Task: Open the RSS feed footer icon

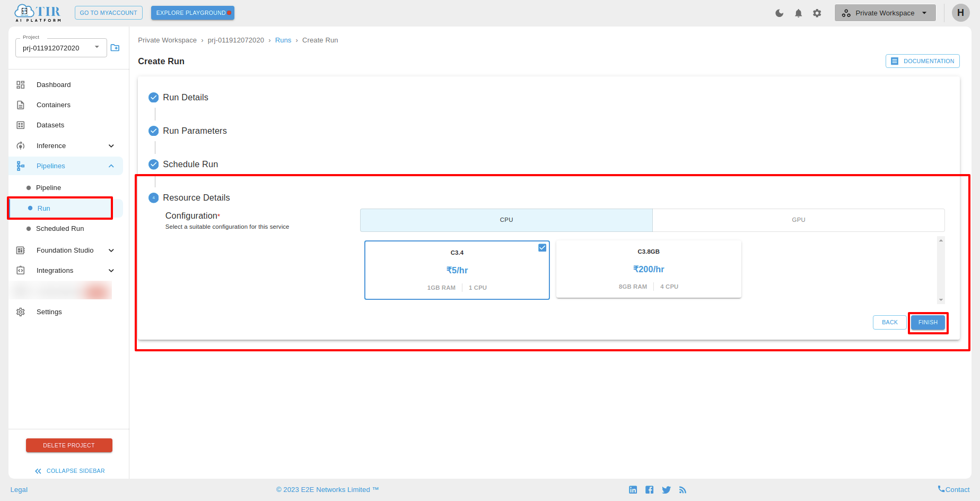Action: click(682, 490)
